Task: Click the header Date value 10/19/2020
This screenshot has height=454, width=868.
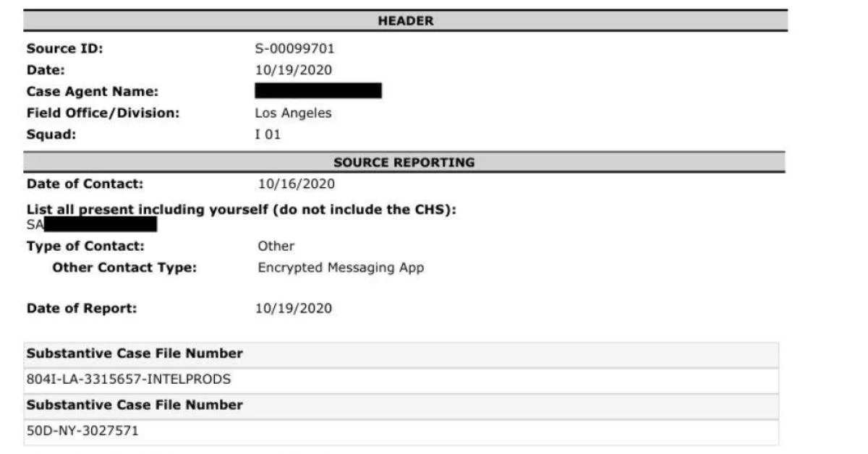Action: (x=294, y=70)
